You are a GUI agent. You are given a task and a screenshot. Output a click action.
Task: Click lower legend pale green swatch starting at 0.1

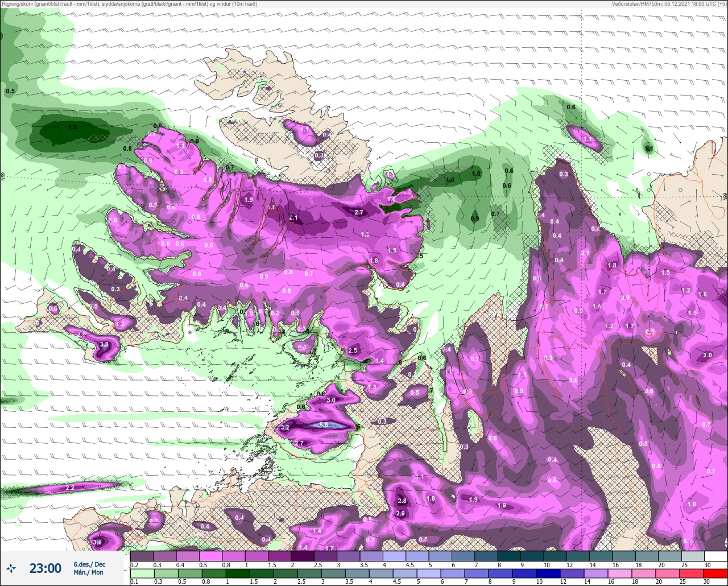142,573
